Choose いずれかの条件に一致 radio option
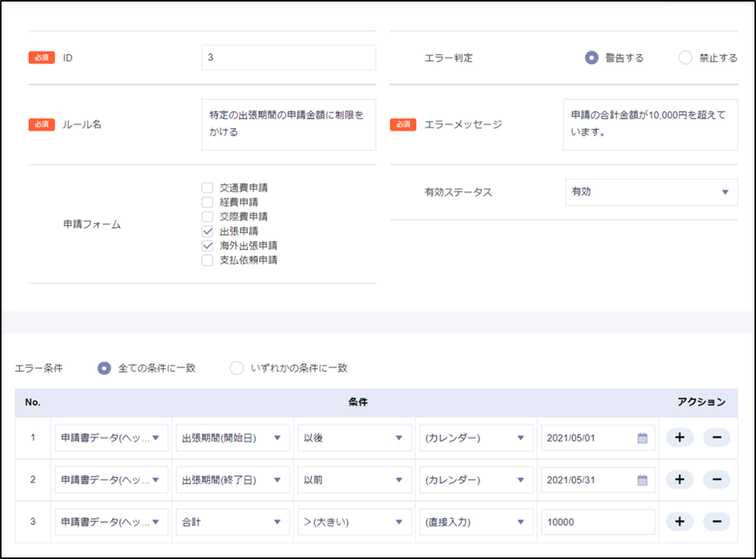 [237, 368]
